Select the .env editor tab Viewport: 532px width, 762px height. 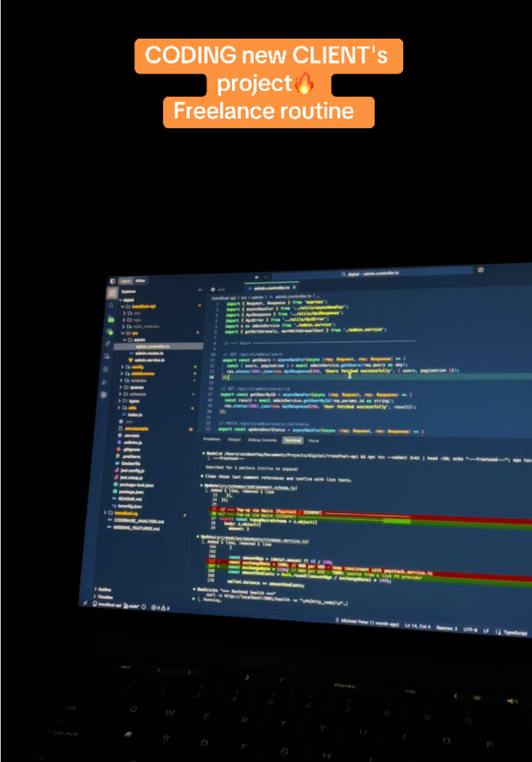click(218, 289)
